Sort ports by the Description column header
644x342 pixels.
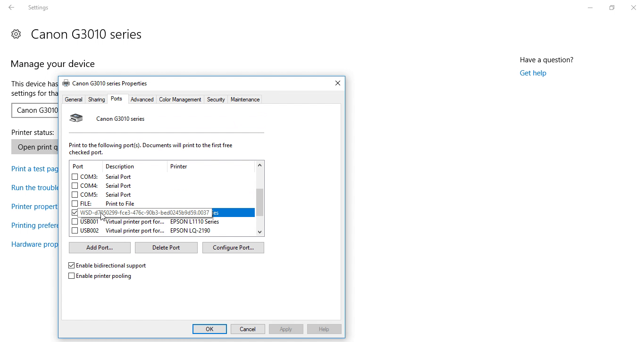[x=135, y=167]
